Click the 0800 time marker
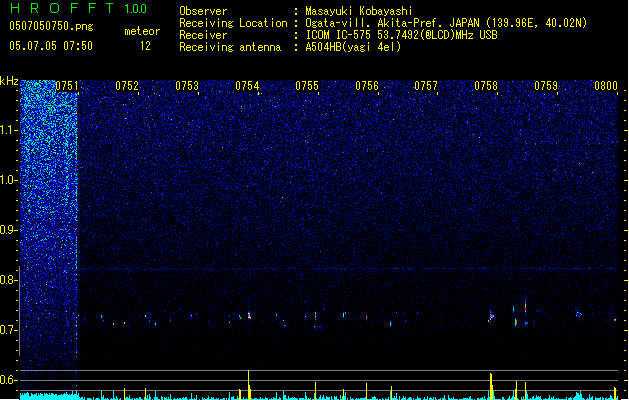The height and width of the screenshot is (400, 629). pyautogui.click(x=606, y=86)
